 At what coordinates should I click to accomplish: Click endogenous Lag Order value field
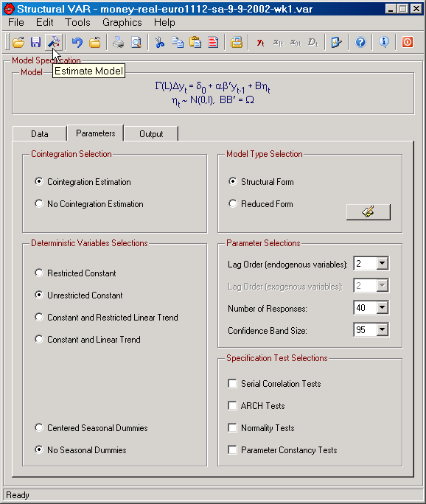(x=366, y=264)
